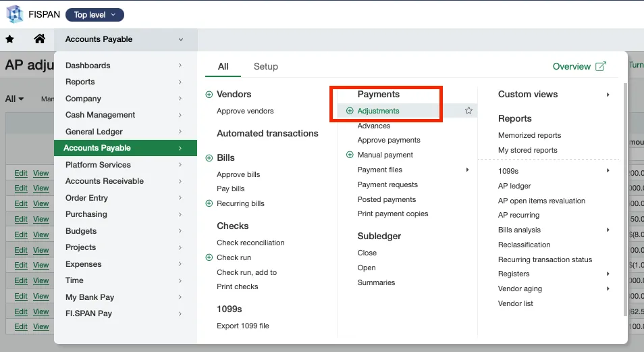Viewport: 644px width, 352px height.
Task: Open Reclassification report link
Action: [524, 245]
